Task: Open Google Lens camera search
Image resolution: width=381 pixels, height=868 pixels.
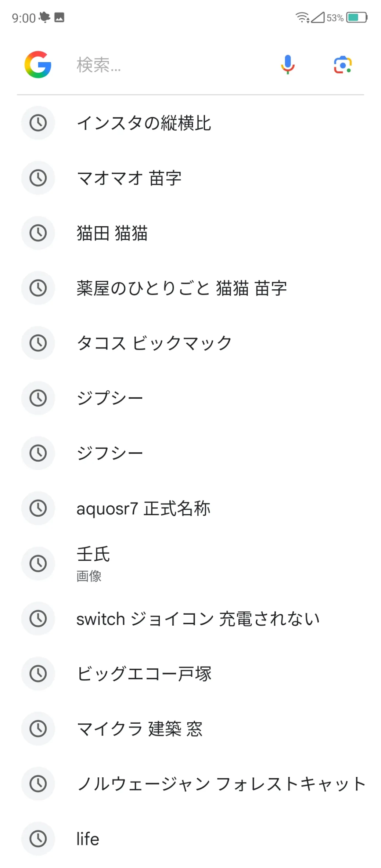Action: (342, 65)
